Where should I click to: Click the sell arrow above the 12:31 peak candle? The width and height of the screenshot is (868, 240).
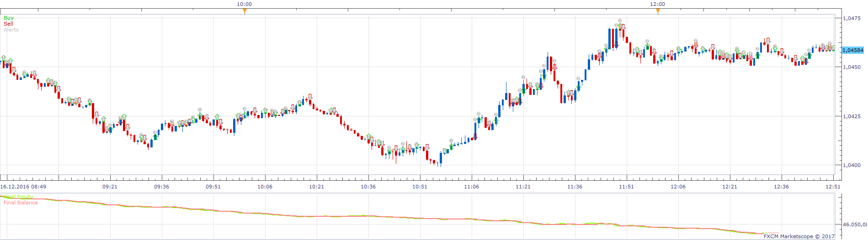(768, 41)
